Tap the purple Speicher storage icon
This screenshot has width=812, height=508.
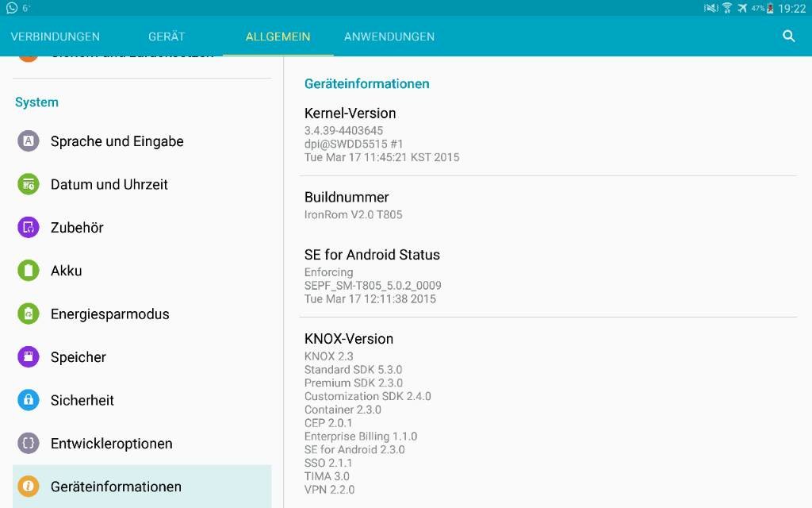tap(29, 356)
